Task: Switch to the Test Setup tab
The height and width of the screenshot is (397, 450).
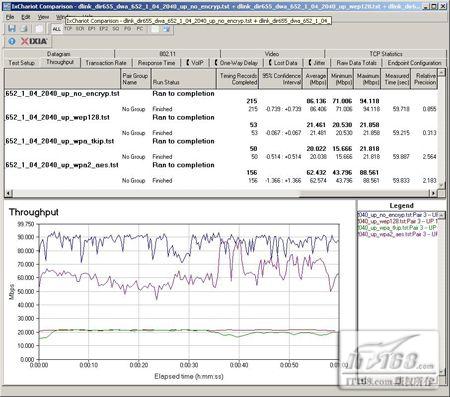Action: tap(22, 63)
